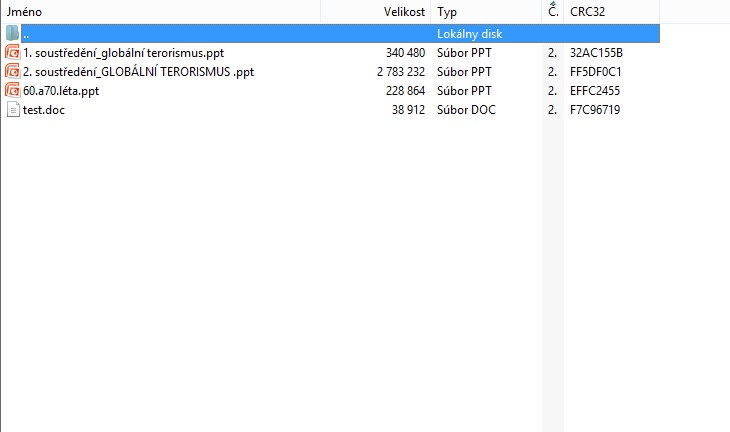Select file test.doc
This screenshot has width=730, height=432.
point(44,110)
